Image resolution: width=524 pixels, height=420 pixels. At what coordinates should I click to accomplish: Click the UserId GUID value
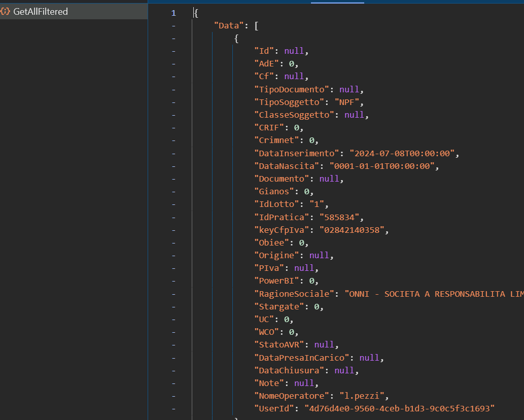[399, 408]
